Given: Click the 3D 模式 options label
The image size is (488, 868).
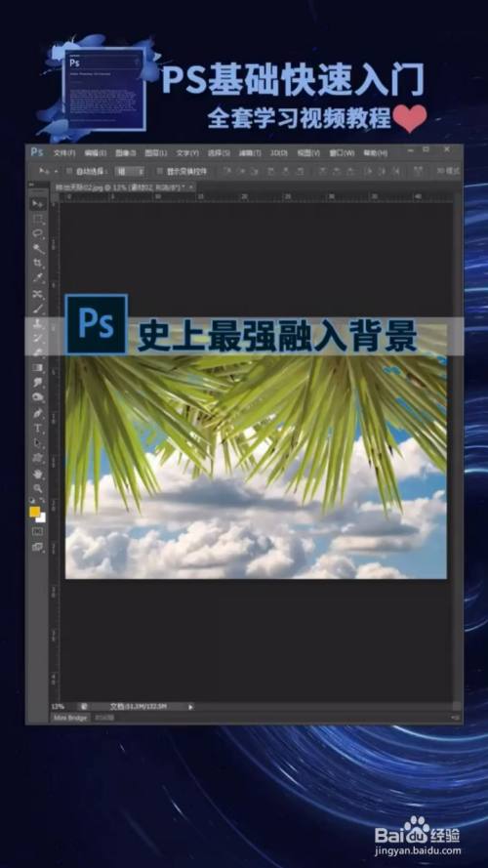Looking at the screenshot, I should pos(448,171).
